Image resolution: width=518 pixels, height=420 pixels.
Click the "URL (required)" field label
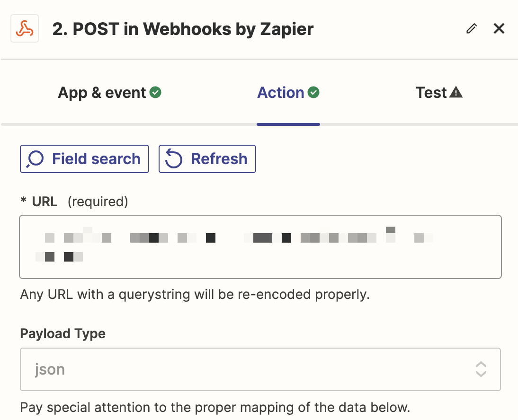tap(74, 202)
